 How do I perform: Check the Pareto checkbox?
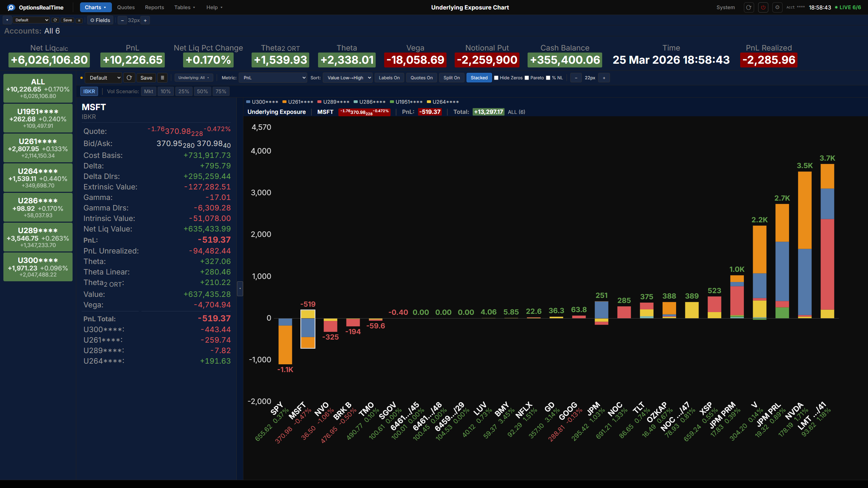tap(527, 78)
